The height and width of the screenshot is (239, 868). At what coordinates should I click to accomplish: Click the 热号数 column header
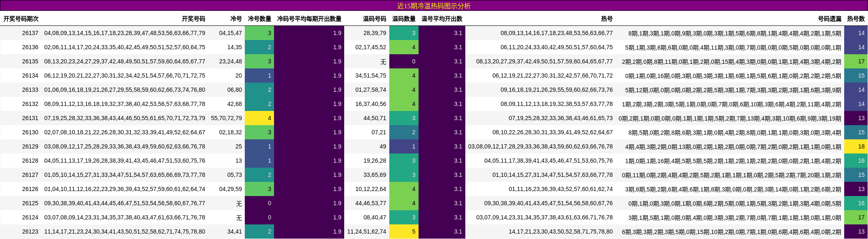click(x=856, y=19)
